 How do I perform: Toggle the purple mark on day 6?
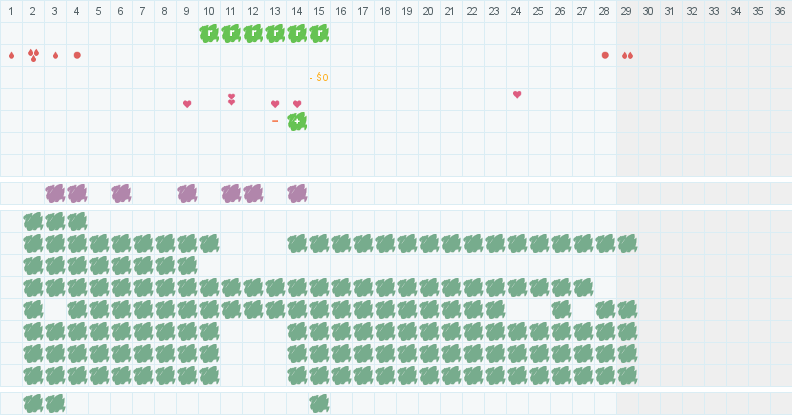click(x=121, y=193)
